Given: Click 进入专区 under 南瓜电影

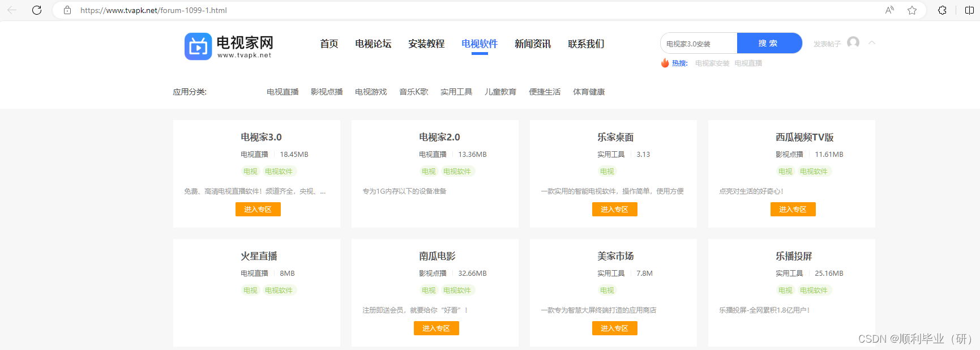Looking at the screenshot, I should pyautogui.click(x=436, y=328).
